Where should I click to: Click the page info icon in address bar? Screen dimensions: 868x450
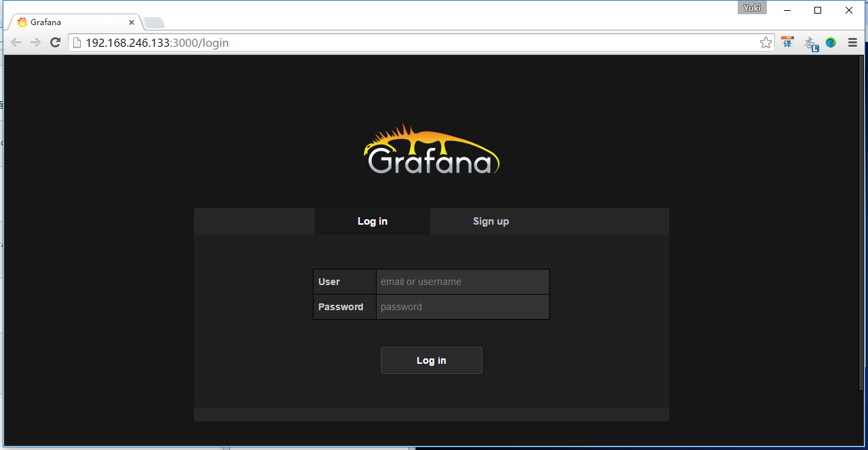pos(77,43)
